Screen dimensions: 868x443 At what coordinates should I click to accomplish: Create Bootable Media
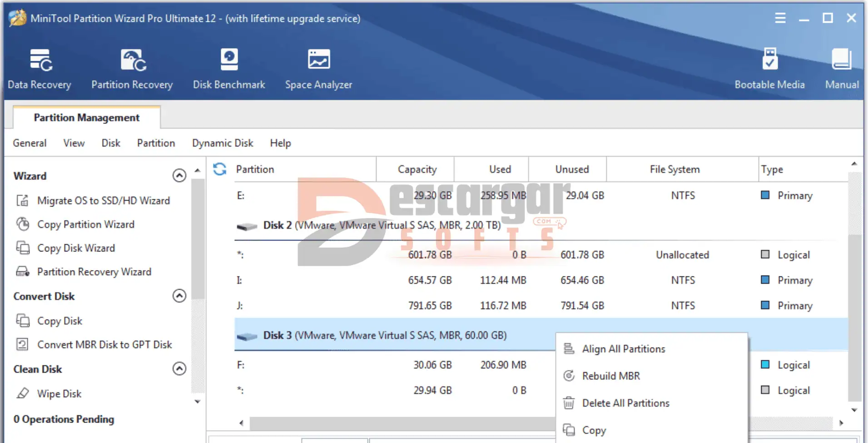pyautogui.click(x=769, y=69)
